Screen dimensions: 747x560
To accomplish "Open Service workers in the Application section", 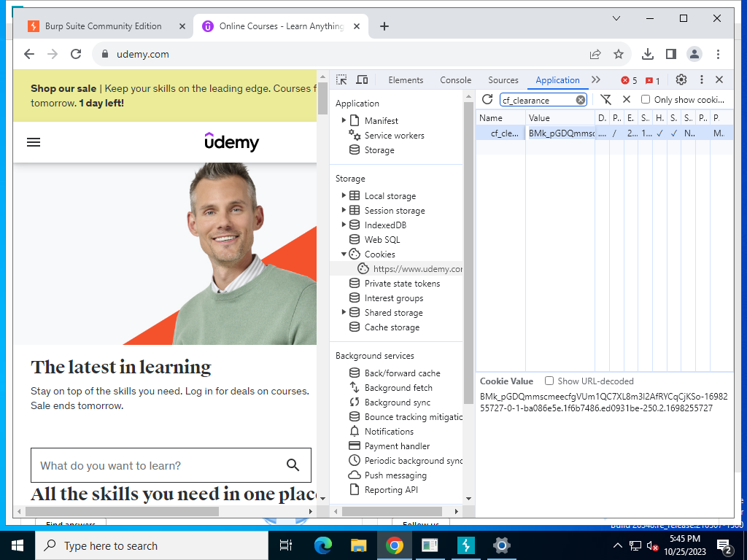I will point(394,135).
